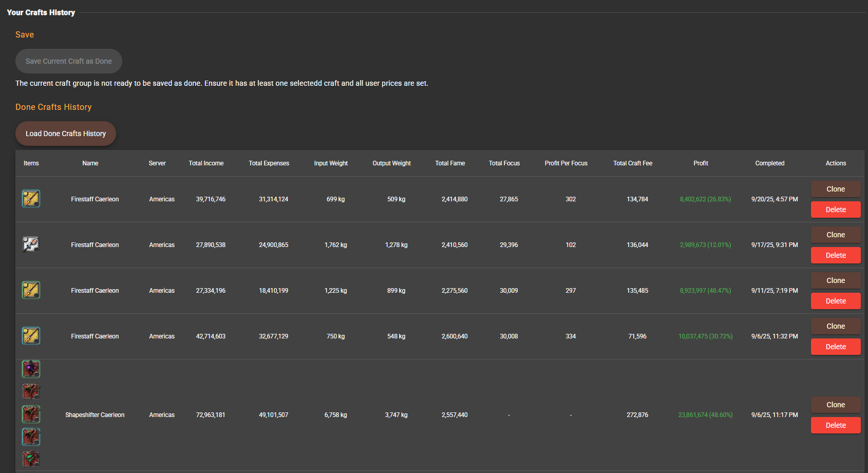Click the green-bordered wooden shapeshifter staff icon
This screenshot has height=473, width=868.
pyautogui.click(x=31, y=414)
